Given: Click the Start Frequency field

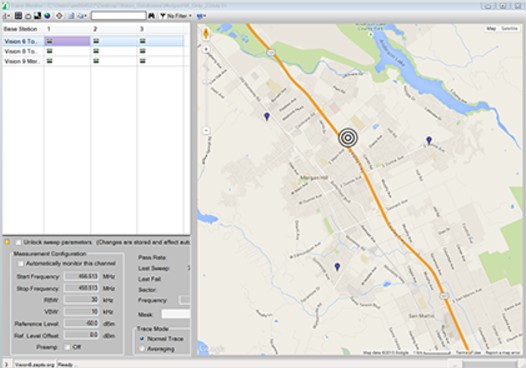Looking at the screenshot, I should (x=81, y=276).
